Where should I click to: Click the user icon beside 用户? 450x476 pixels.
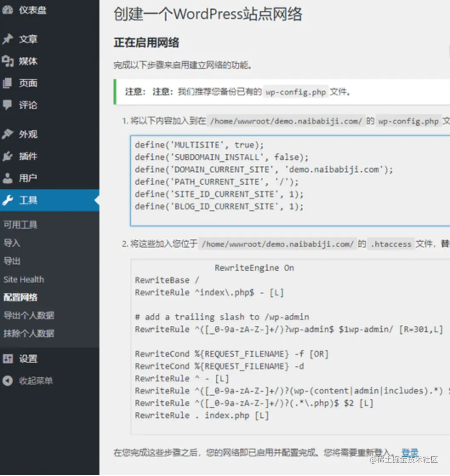7,178
